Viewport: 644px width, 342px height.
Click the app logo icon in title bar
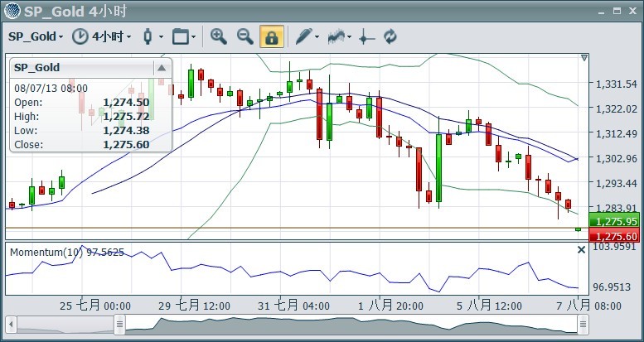[x=12, y=11]
